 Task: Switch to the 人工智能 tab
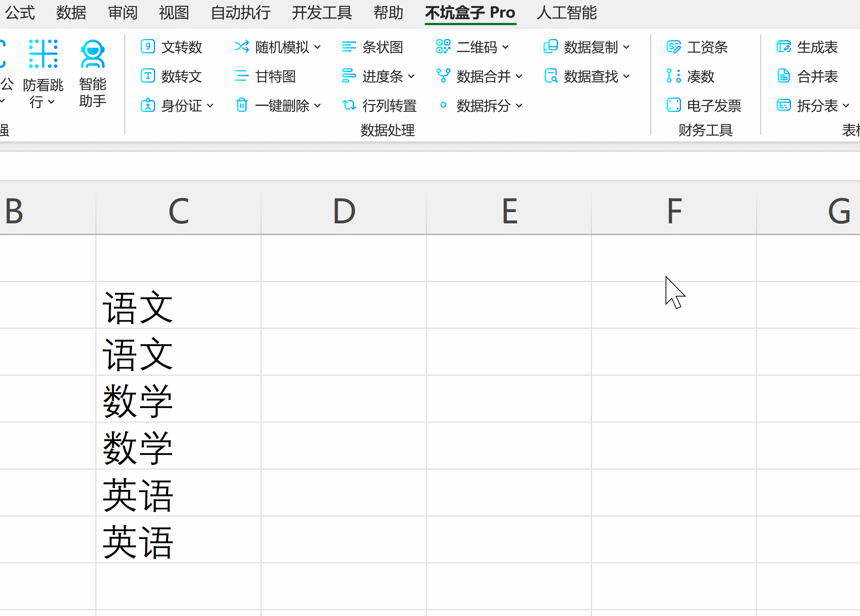pyautogui.click(x=567, y=13)
